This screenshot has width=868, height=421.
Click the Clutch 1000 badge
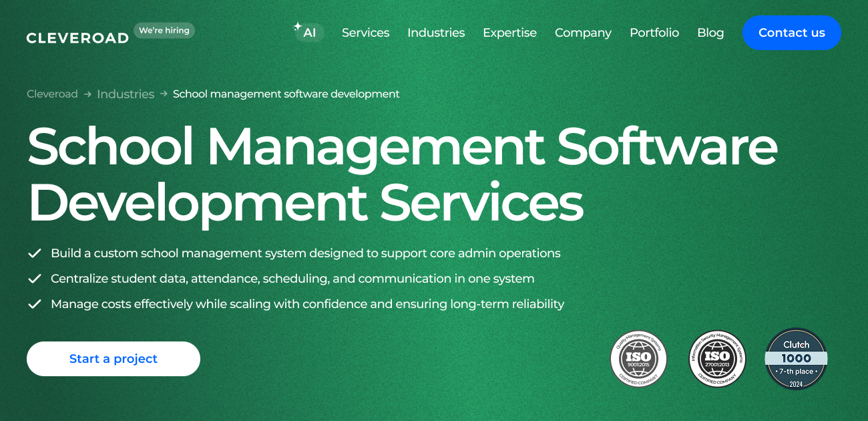pos(796,359)
